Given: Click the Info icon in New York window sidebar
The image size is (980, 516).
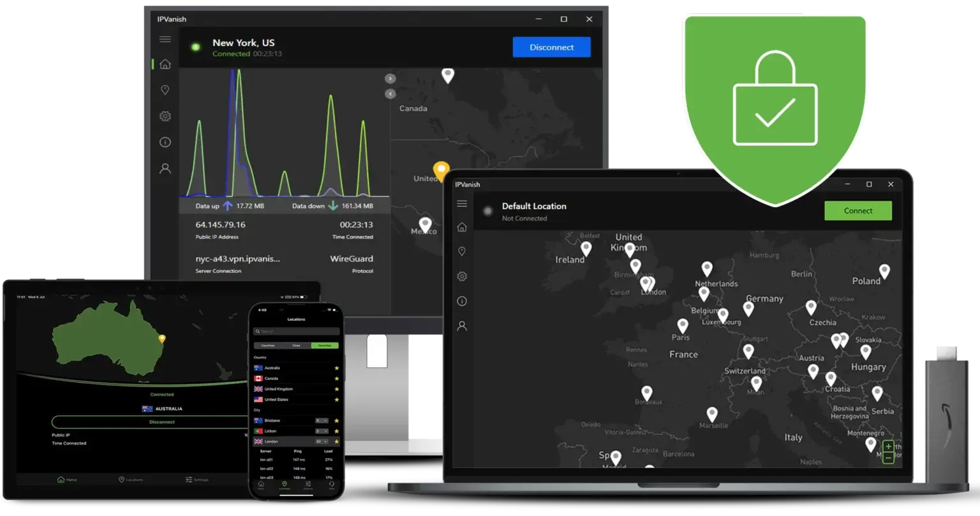Looking at the screenshot, I should coord(165,142).
